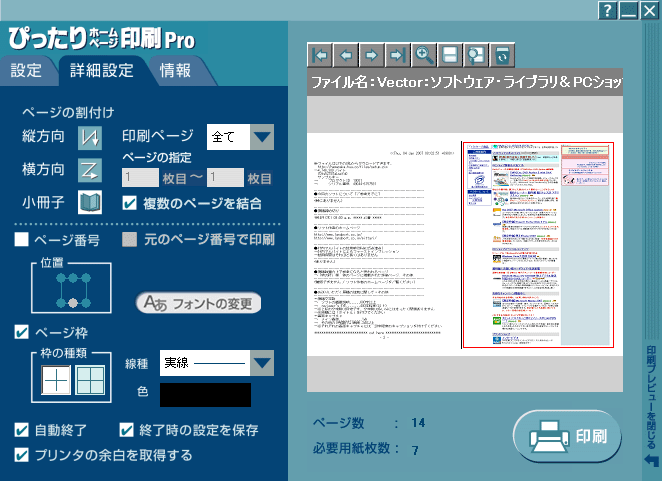Click the end page number field
Image resolution: width=662 pixels, height=481 pixels.
225,177
